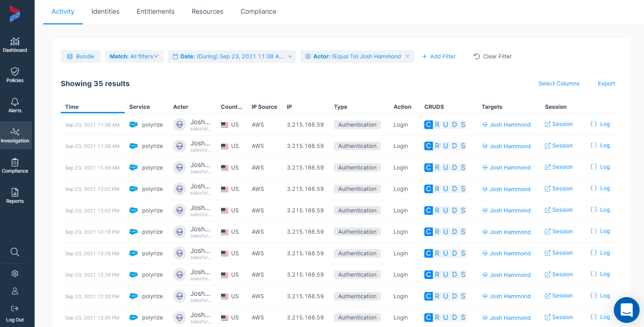Click the Add Filter button
Image resolution: width=644 pixels, height=327 pixels.
[x=439, y=57]
